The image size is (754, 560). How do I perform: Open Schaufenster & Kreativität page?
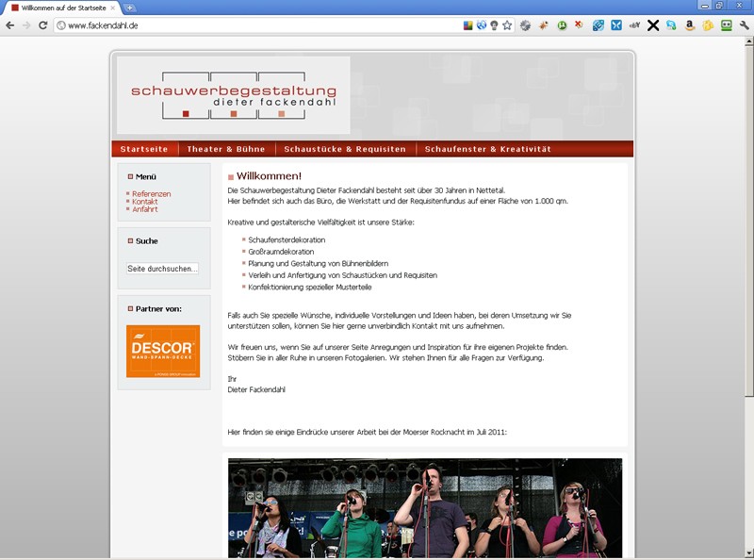tap(487, 149)
